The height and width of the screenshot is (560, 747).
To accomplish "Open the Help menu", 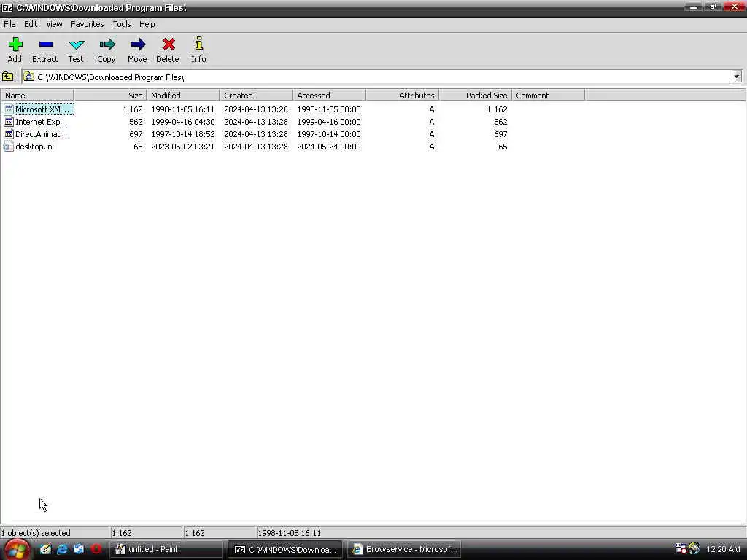I will tap(147, 24).
